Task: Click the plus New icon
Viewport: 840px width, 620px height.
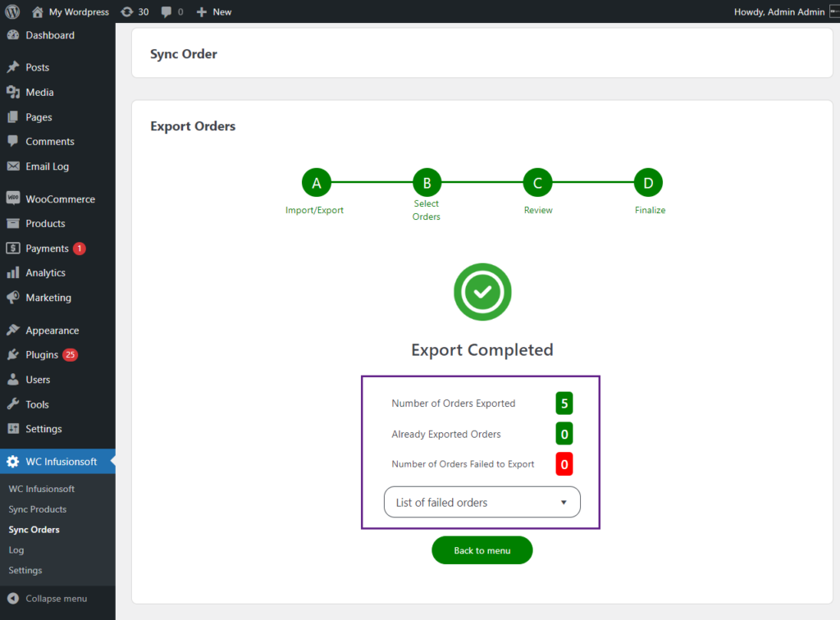Action: [202, 11]
